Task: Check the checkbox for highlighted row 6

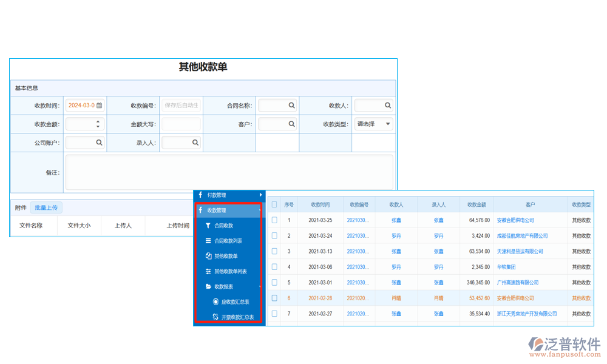Action: coord(274,298)
